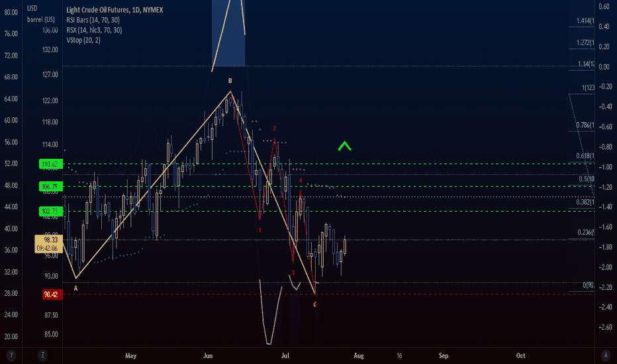Click the 87.50 price scale value
This screenshot has height=364, width=617.
[x=51, y=315]
